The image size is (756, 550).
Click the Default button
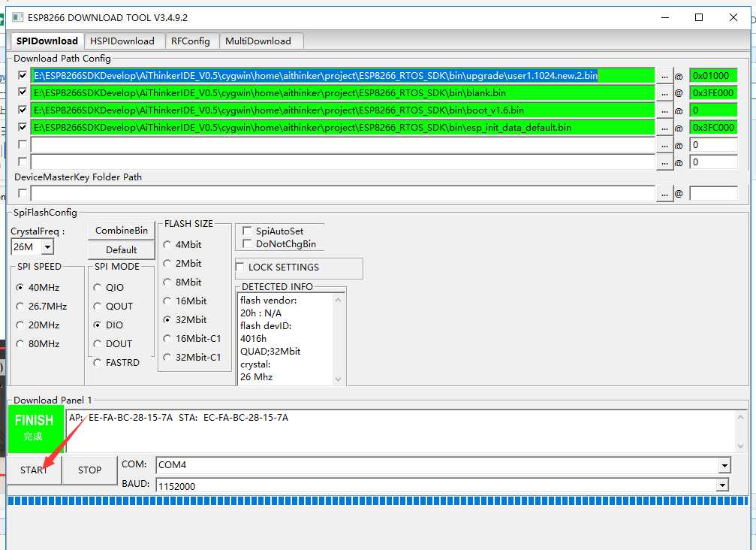coord(122,250)
